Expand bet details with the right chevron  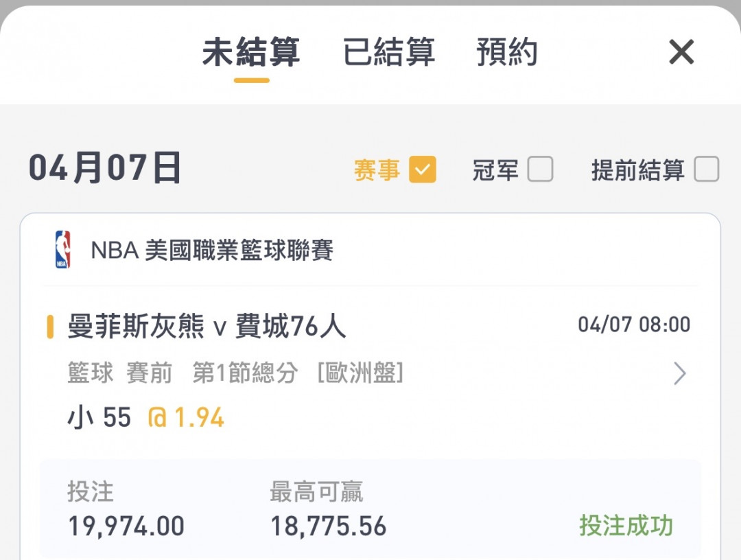[679, 373]
